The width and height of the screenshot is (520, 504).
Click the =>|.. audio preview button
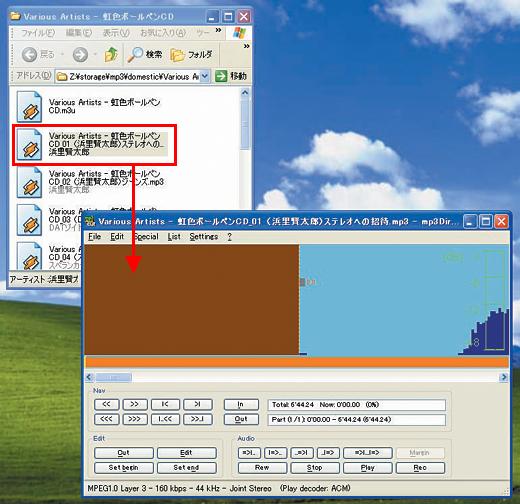tap(249, 453)
